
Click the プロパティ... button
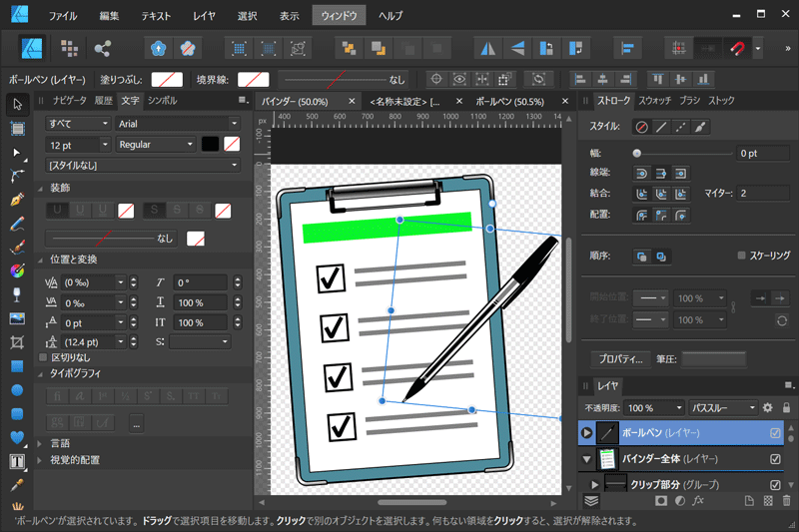(620, 359)
